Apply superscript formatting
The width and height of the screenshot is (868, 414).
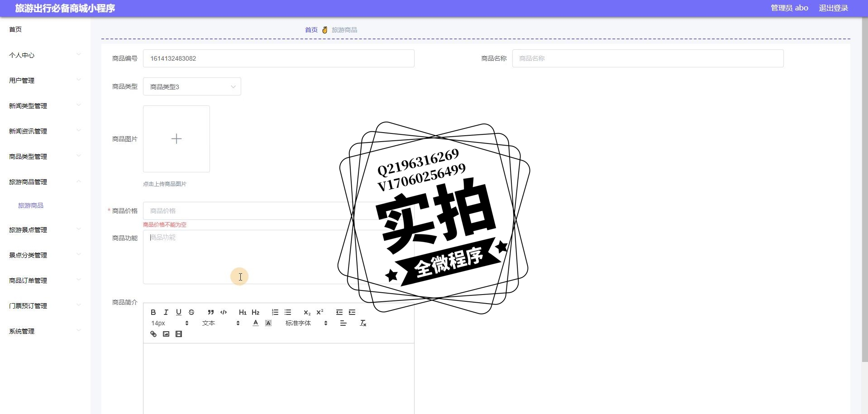coord(320,312)
